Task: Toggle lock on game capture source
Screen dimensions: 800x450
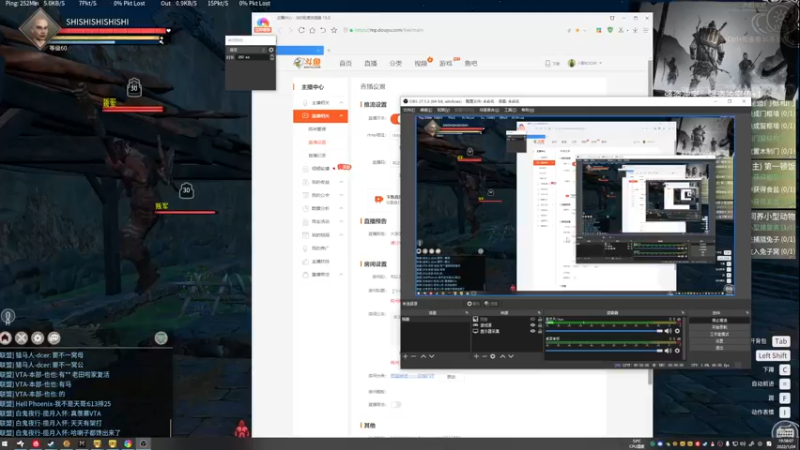Action: click(x=540, y=325)
